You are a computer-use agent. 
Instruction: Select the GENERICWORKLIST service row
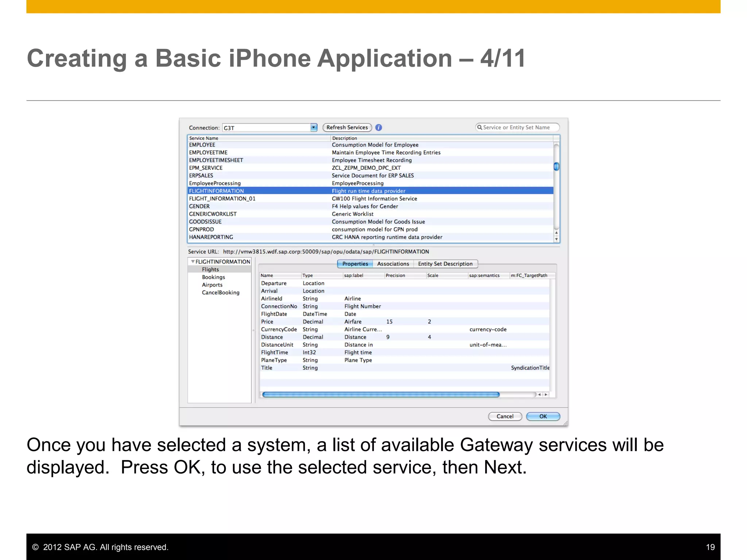point(370,214)
